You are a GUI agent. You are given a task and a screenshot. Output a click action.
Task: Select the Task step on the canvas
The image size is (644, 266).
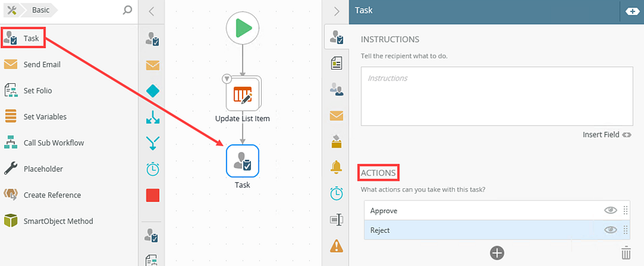click(242, 161)
